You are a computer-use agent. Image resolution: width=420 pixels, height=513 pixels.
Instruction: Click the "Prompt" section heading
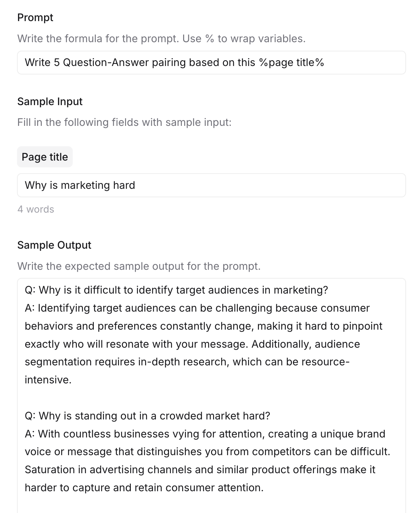click(35, 17)
